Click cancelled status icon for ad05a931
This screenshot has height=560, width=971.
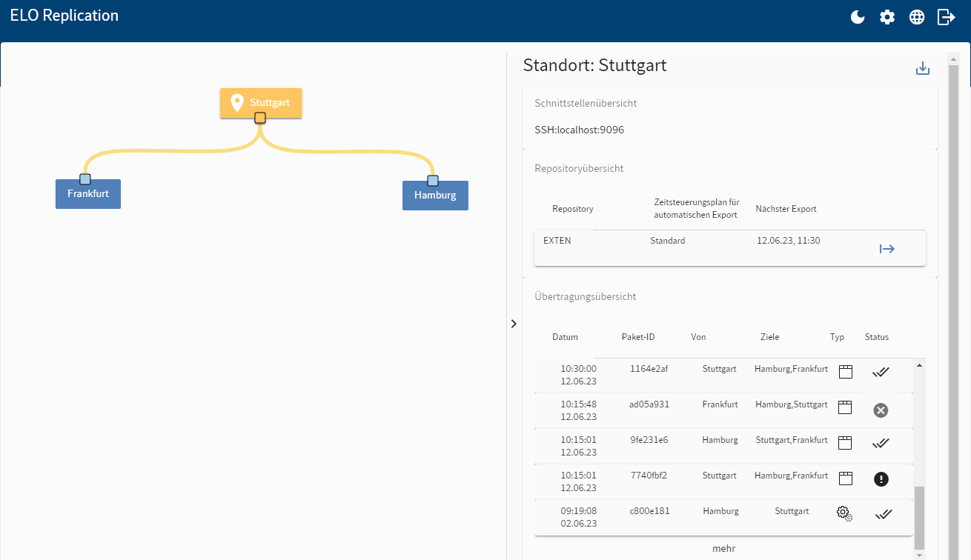[881, 410]
